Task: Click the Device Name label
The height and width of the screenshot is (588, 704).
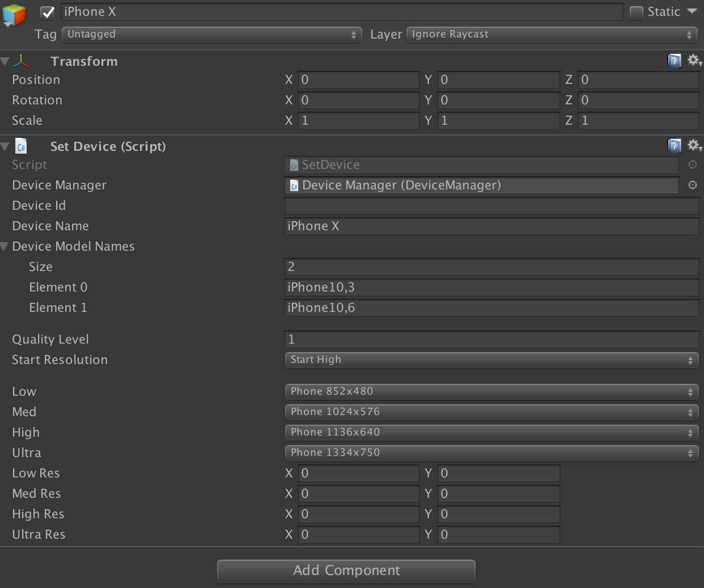Action: 50,226
